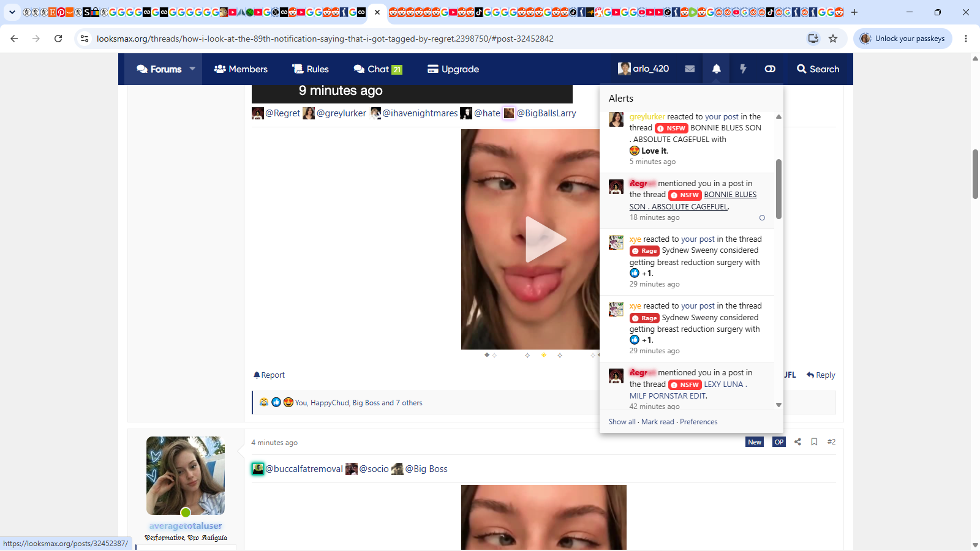Click the '4 minutes ago' timestamp

[x=274, y=443]
